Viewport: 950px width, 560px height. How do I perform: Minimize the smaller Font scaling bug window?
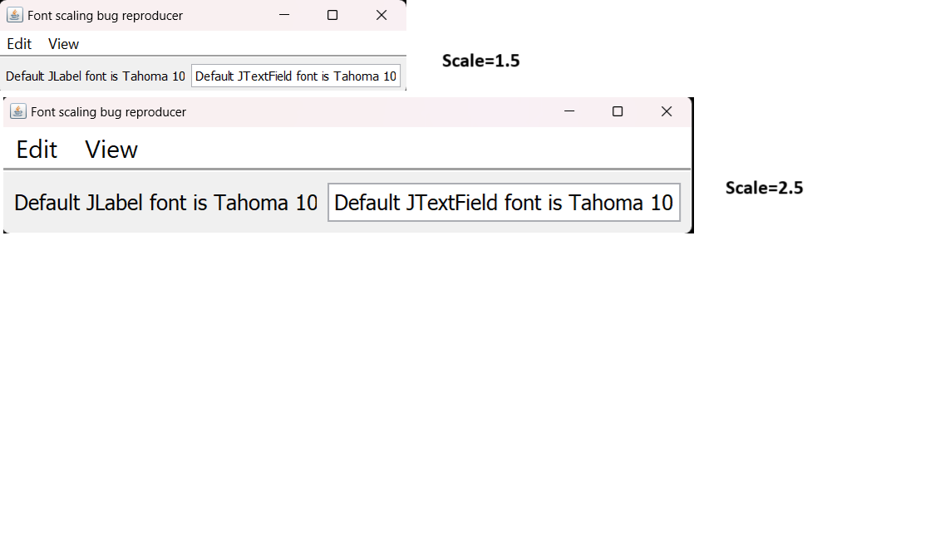click(x=284, y=15)
